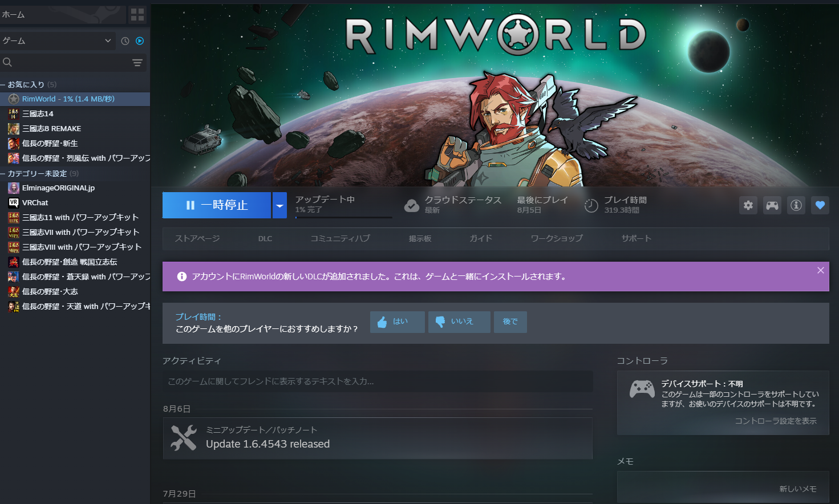Click the VRChat icon in the list
This screenshot has width=839, height=504.
tap(14, 203)
